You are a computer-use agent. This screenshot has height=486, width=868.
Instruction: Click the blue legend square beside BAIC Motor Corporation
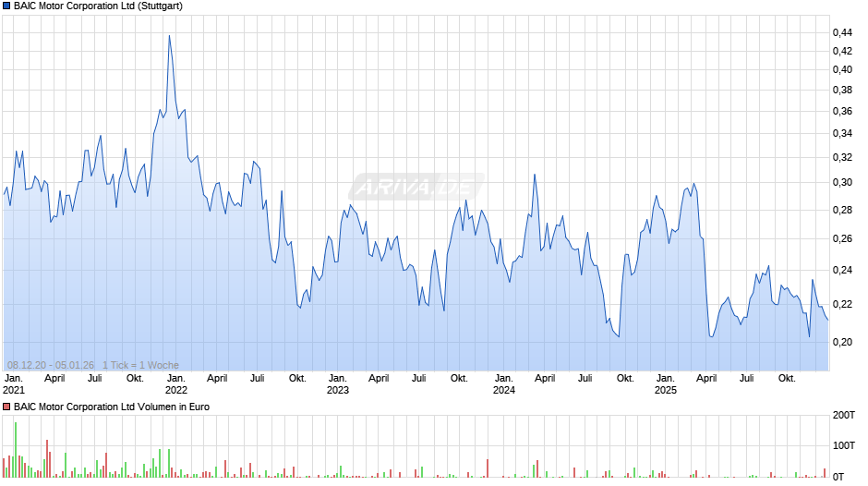click(6, 6)
